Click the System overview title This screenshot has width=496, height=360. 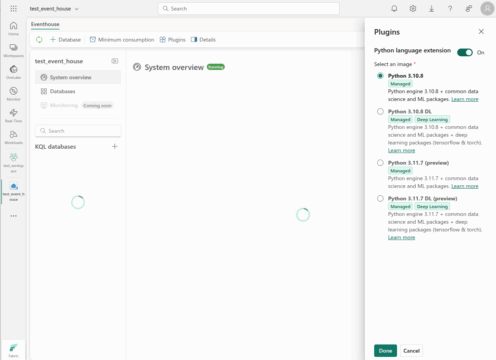point(174,67)
